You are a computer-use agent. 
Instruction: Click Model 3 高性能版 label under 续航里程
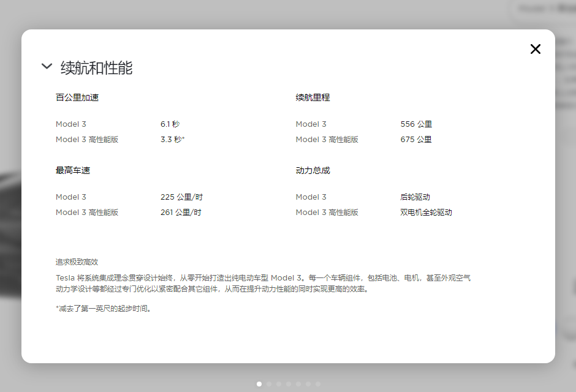[327, 140]
